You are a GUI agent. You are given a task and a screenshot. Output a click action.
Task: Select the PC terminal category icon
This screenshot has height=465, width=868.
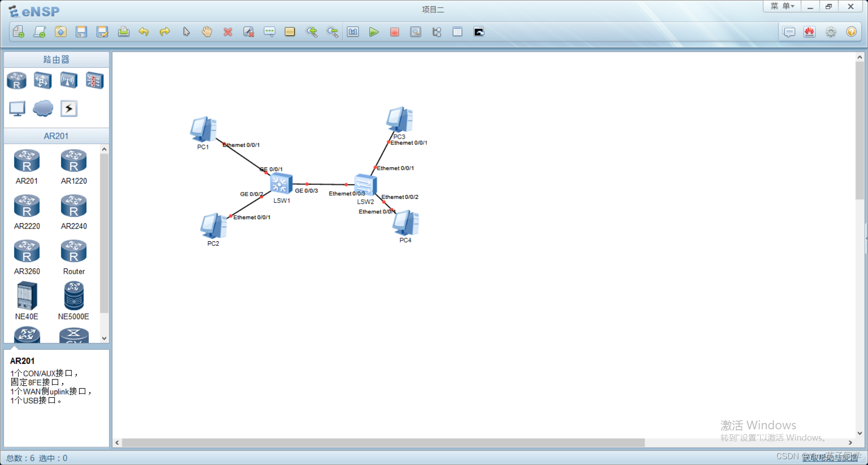tap(17, 108)
